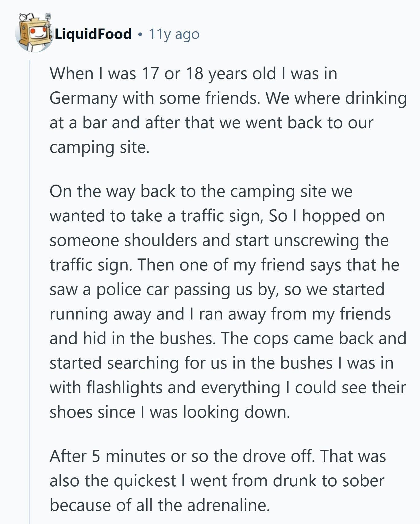Open the LiquidFood username profile link
Screen dimensions: 420x524
tap(93, 34)
